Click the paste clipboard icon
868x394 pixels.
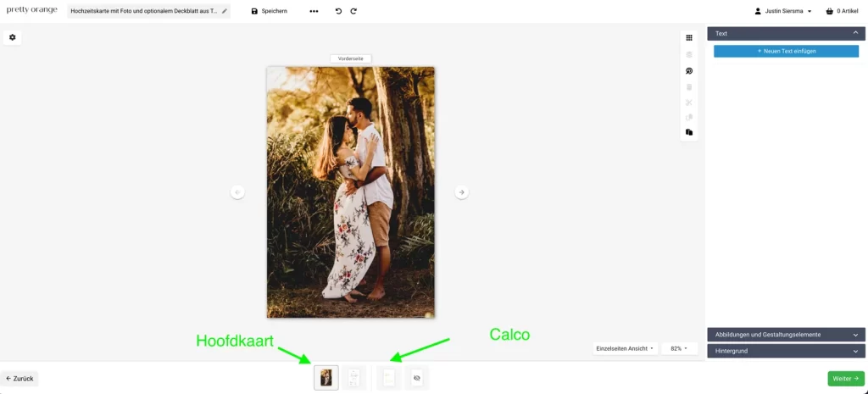pyautogui.click(x=689, y=132)
